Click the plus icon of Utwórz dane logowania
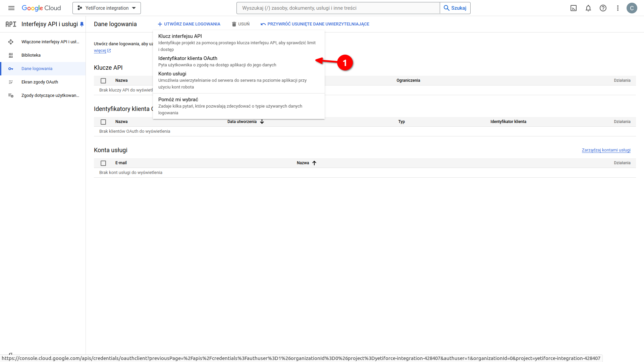 click(160, 24)
